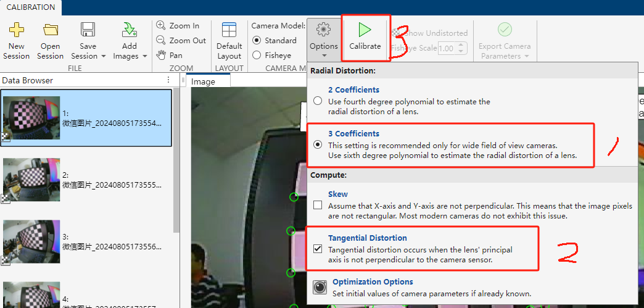Open Optimization Options camera icon
The width and height of the screenshot is (644, 308).
pyautogui.click(x=320, y=288)
